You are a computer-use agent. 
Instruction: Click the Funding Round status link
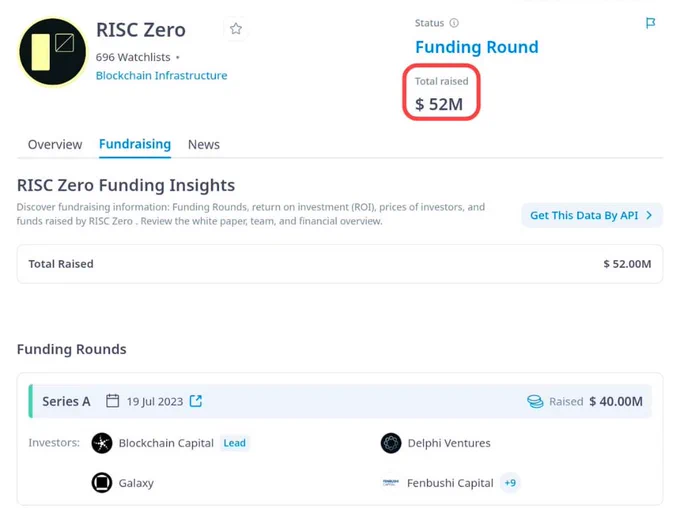477,47
